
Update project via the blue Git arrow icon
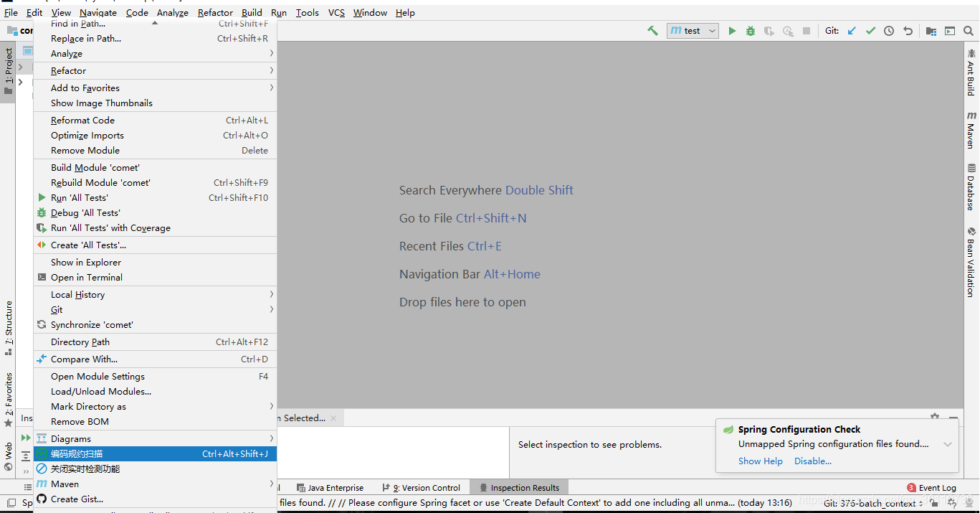[852, 30]
